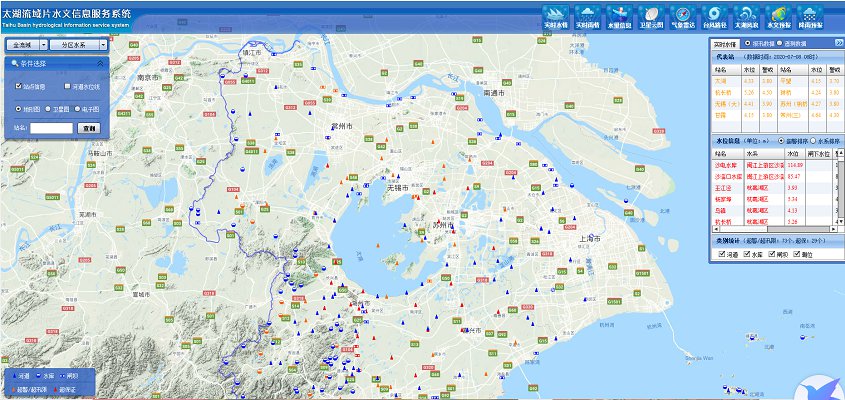Toggle the 站点信息 checkbox
The height and width of the screenshot is (400, 845).
click(x=19, y=86)
